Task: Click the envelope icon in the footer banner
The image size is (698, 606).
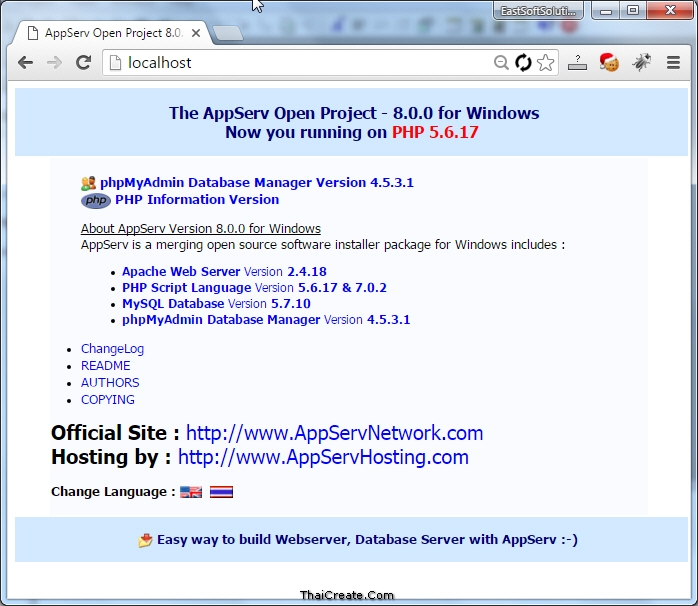Action: pos(145,540)
